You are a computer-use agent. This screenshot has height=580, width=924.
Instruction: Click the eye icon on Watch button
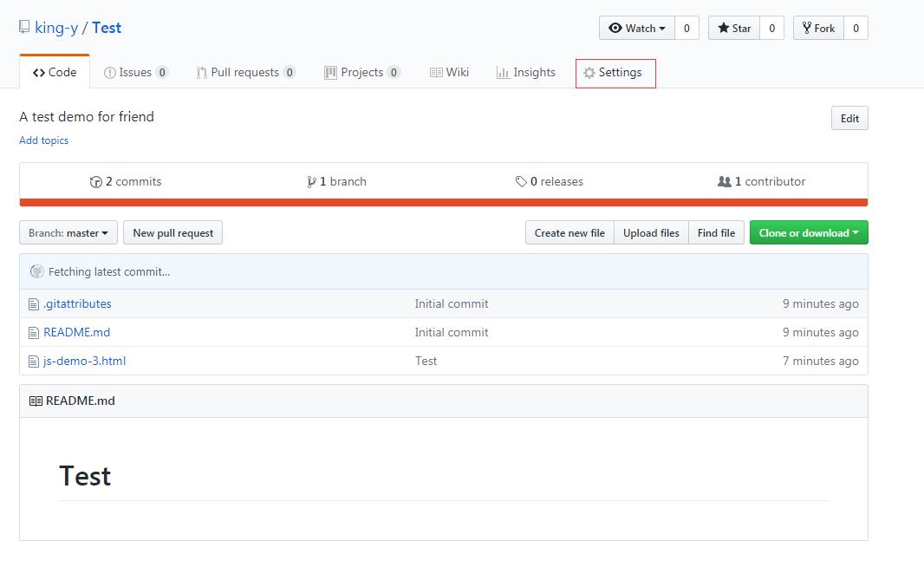(615, 28)
